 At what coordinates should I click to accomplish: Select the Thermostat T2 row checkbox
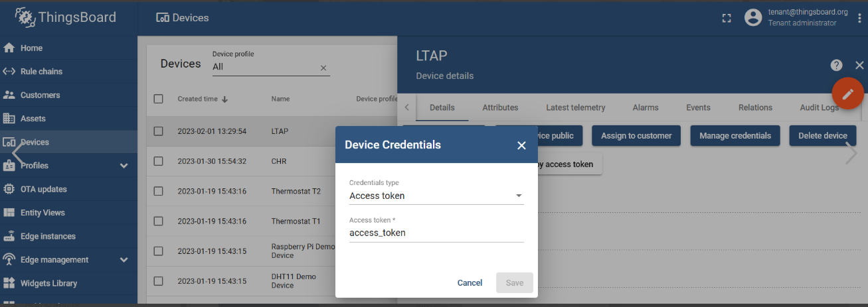click(158, 191)
